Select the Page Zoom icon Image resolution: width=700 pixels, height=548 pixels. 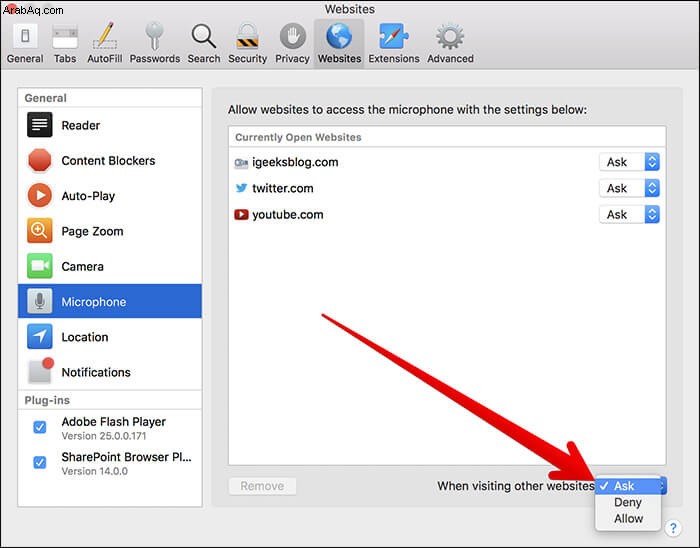pyautogui.click(x=39, y=231)
